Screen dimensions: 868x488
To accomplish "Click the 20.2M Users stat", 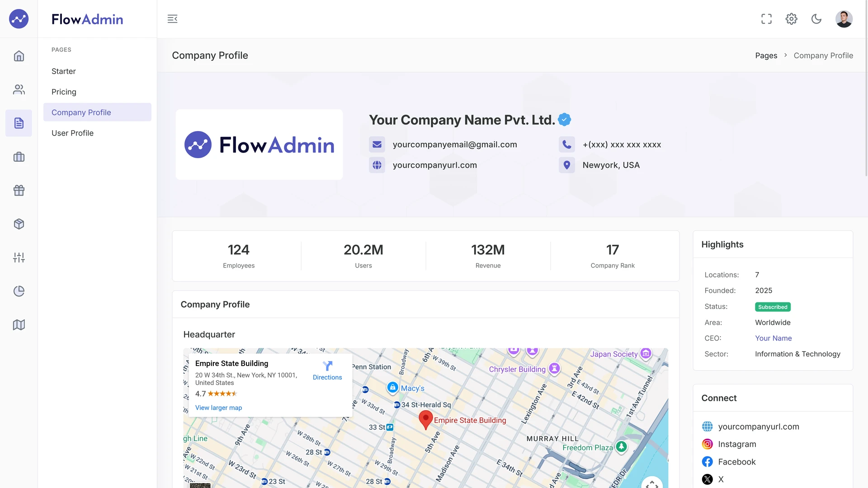I will pyautogui.click(x=363, y=256).
